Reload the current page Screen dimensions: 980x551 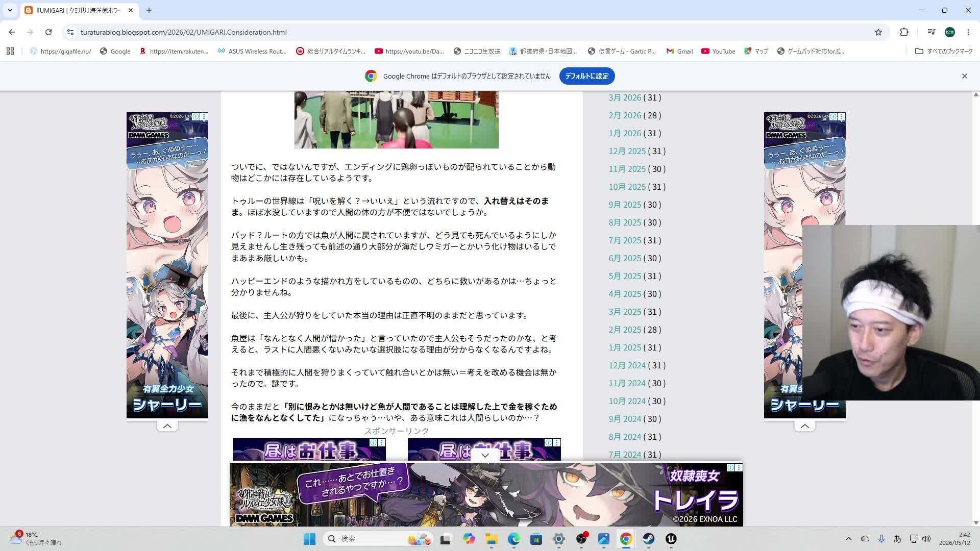(x=48, y=32)
